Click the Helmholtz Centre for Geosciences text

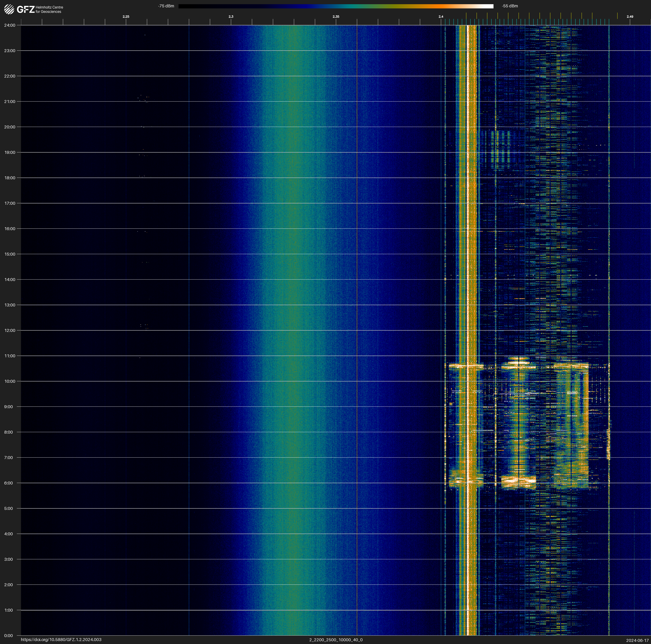(x=49, y=9)
